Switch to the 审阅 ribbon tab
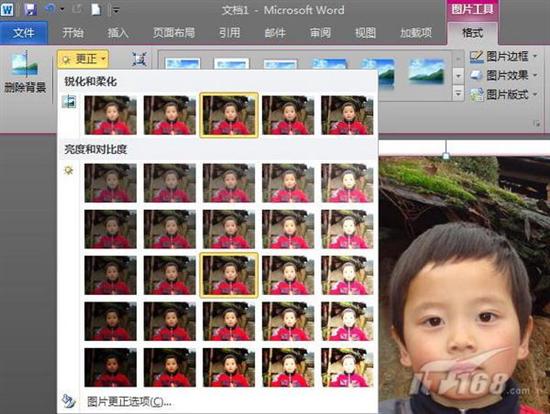This screenshot has width=550, height=414. click(320, 33)
